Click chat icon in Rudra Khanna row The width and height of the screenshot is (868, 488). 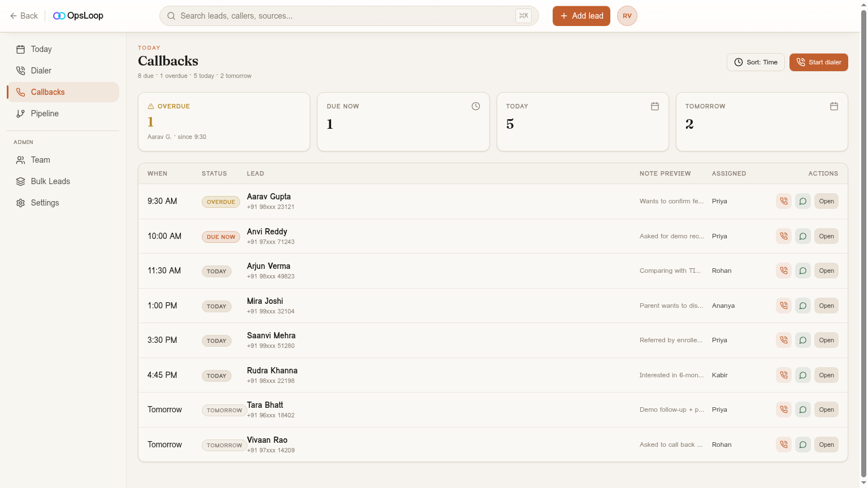(802, 375)
